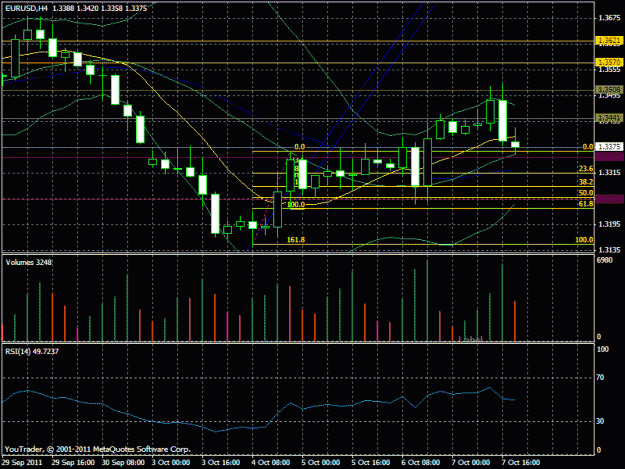Click the 1.3315 price scale label

(609, 173)
